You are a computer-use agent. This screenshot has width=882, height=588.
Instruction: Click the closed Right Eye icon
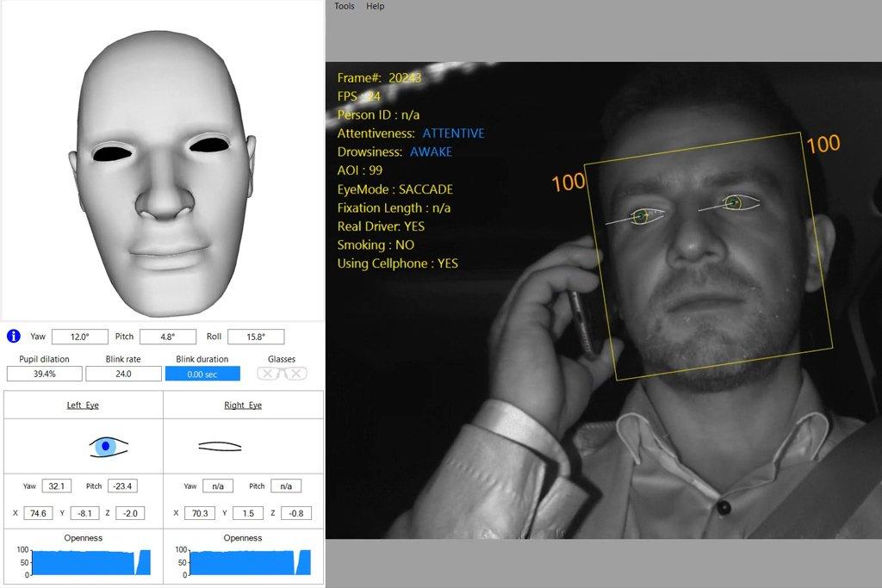click(220, 446)
